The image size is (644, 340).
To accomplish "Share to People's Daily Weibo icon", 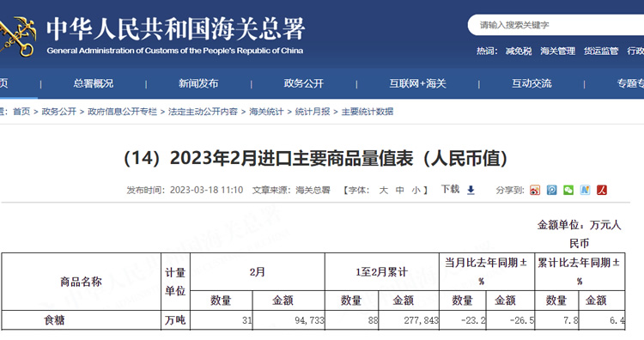I will point(602,190).
